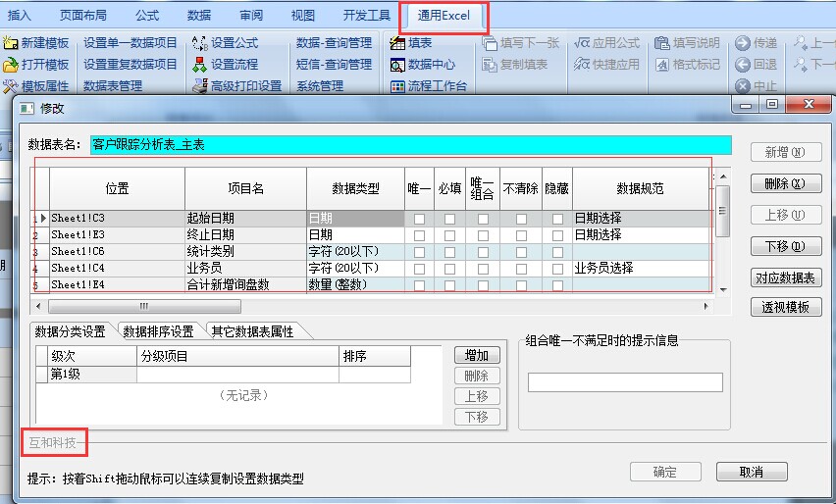Toggle 隐藏 checkbox for 起始日期 row

[x=557, y=219]
